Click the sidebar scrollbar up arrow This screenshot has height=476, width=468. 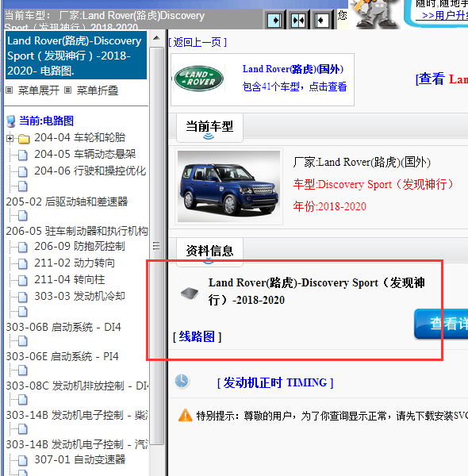[x=156, y=38]
